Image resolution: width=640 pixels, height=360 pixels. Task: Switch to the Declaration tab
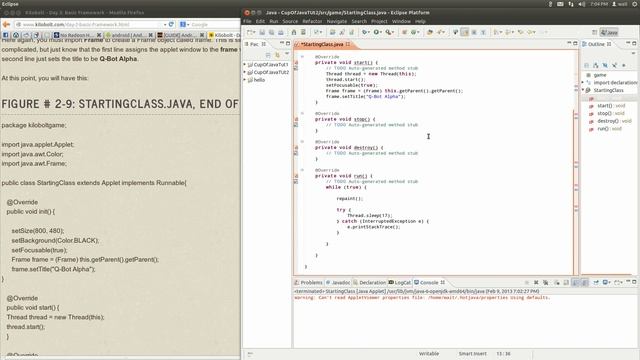[369, 282]
